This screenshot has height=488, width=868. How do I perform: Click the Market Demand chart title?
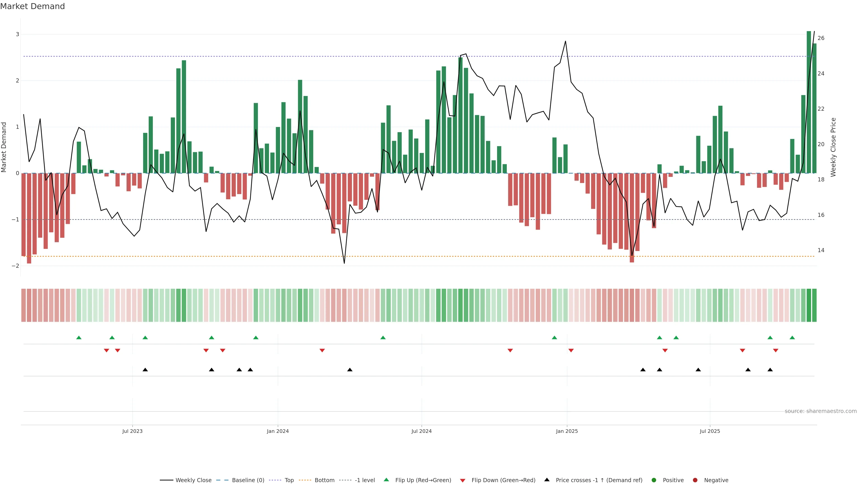coord(32,6)
